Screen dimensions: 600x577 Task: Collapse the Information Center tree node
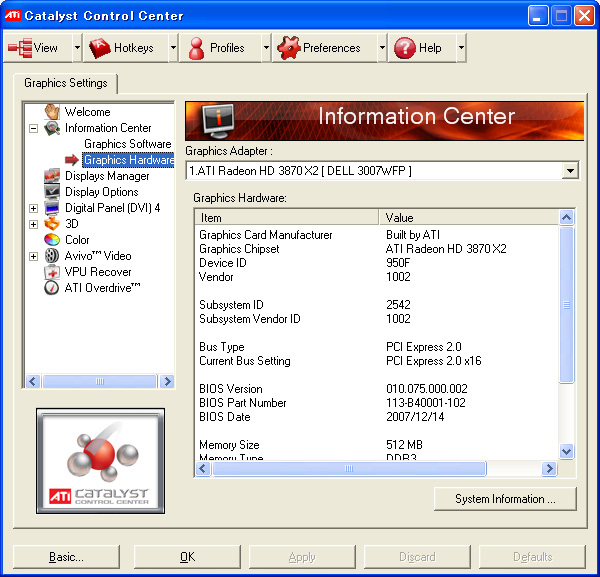click(x=33, y=128)
